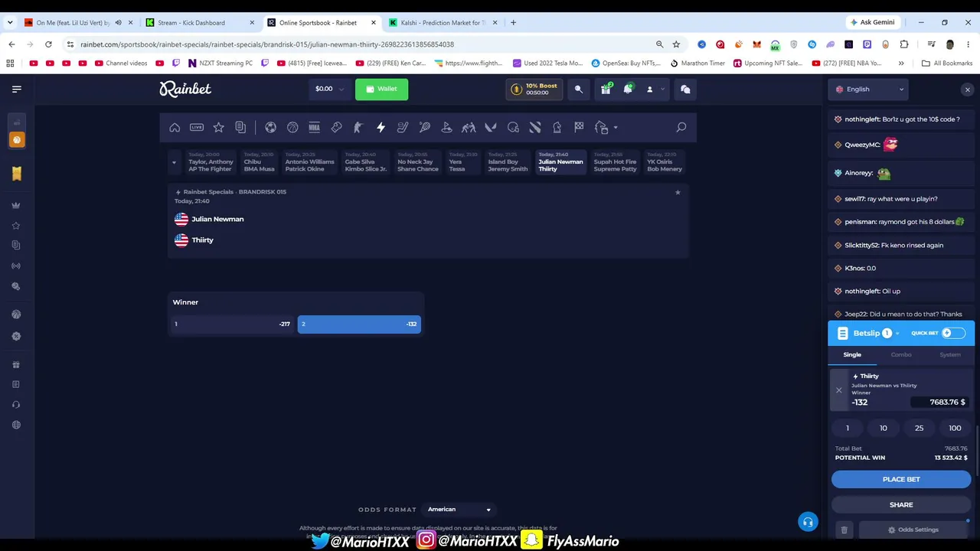Switch to Kalshi Prediction Market tab
980x551 pixels.
pyautogui.click(x=444, y=23)
